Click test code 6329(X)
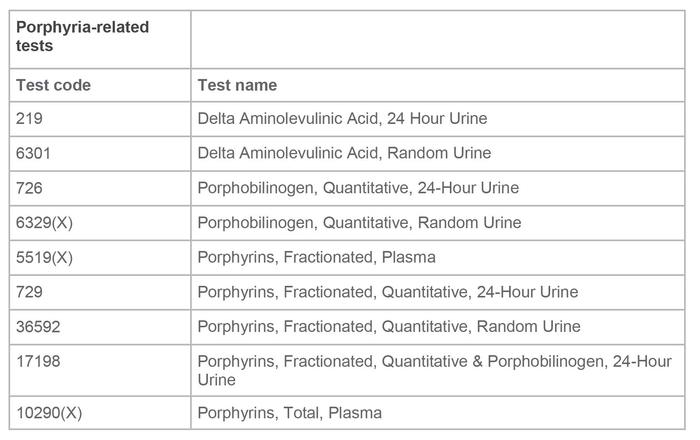 pyautogui.click(x=44, y=223)
